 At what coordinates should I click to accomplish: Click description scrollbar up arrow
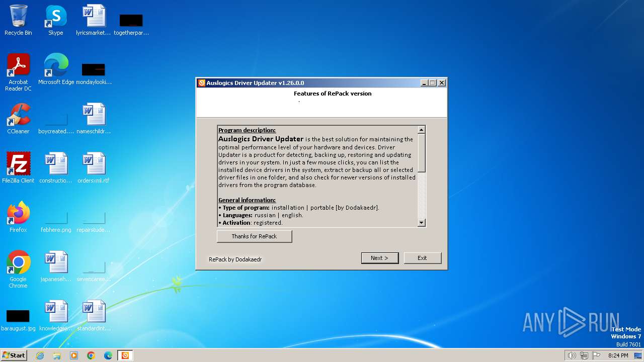coord(422,130)
